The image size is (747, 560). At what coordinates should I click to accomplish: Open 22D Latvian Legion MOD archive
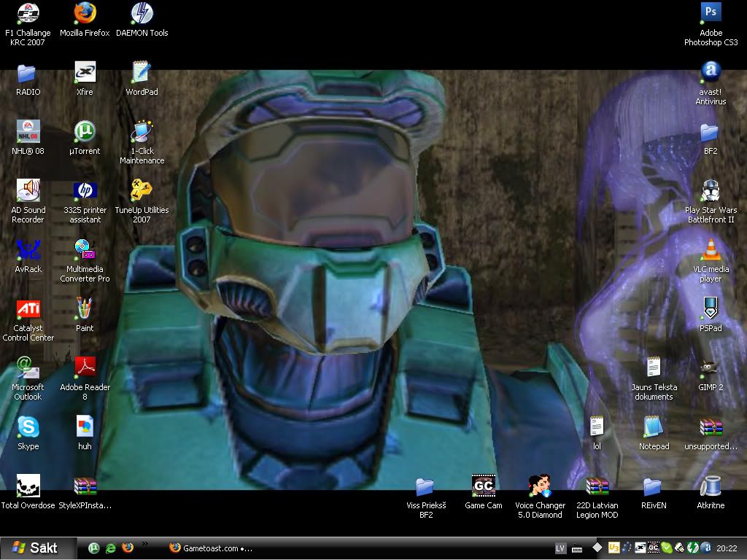point(597,497)
